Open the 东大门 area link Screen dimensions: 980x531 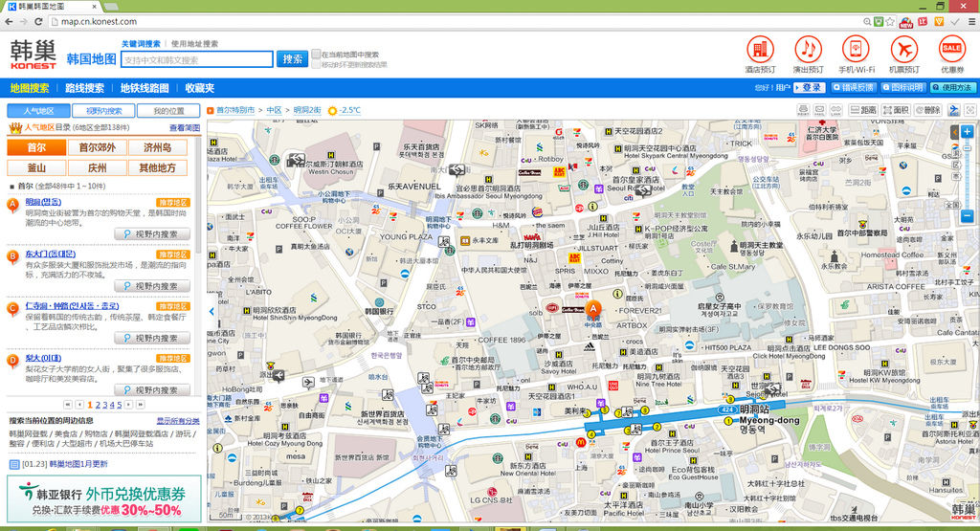coord(50,254)
